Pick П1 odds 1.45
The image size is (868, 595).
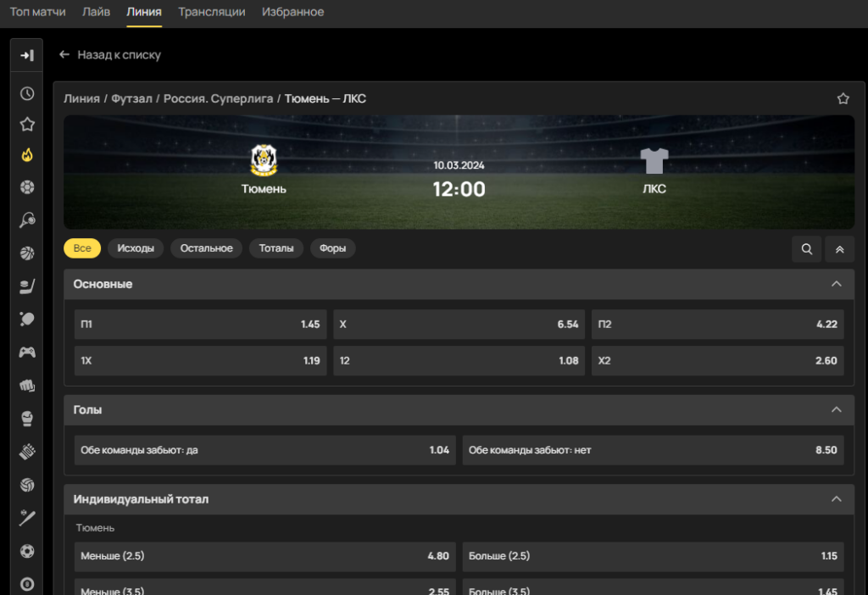point(200,325)
